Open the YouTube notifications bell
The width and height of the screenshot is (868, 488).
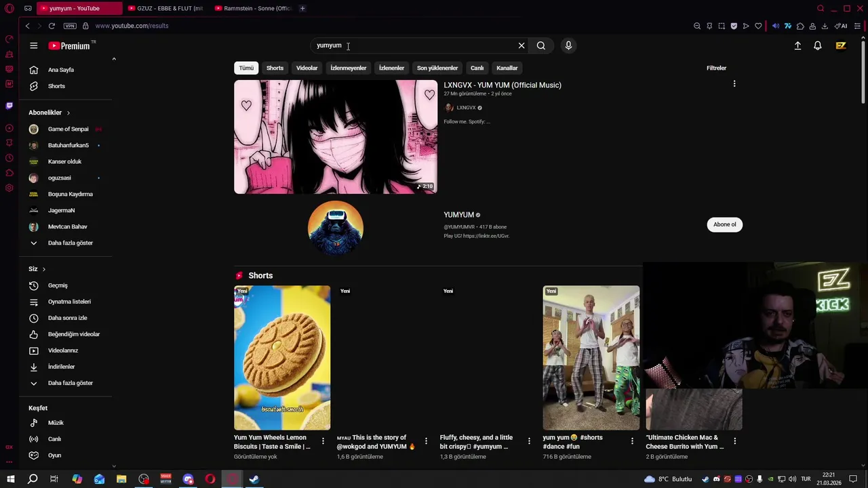(818, 45)
